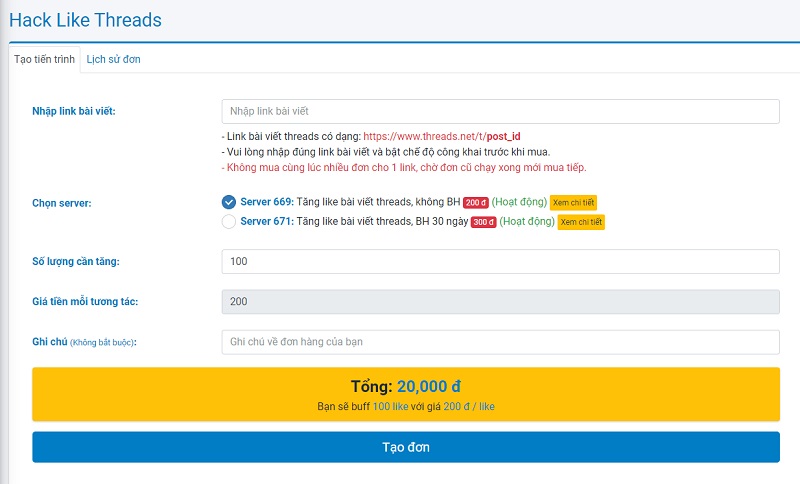Click Xem chi tiết for Server 671

[581, 222]
